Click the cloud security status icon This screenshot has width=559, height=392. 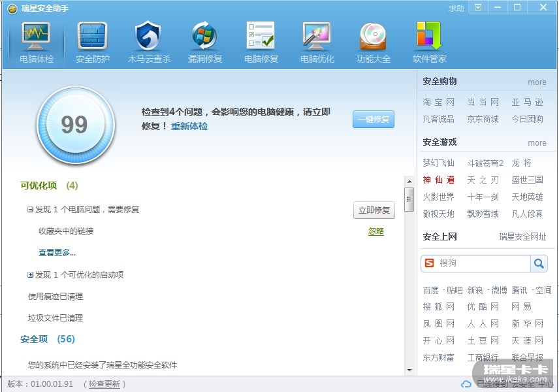(x=466, y=384)
